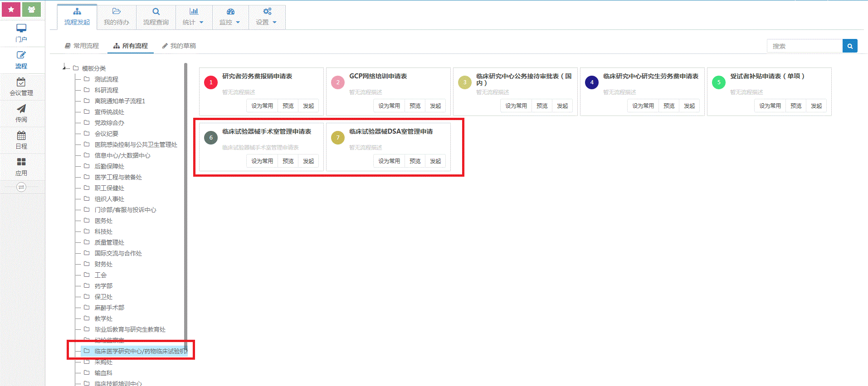Select 后勤保障处 tree node
868x386 pixels.
pyautogui.click(x=109, y=166)
